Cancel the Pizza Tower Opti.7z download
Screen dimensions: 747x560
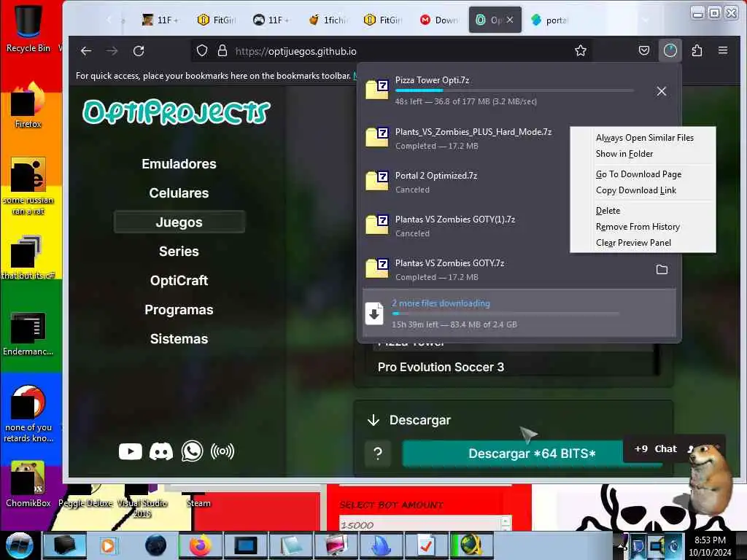[x=661, y=91]
